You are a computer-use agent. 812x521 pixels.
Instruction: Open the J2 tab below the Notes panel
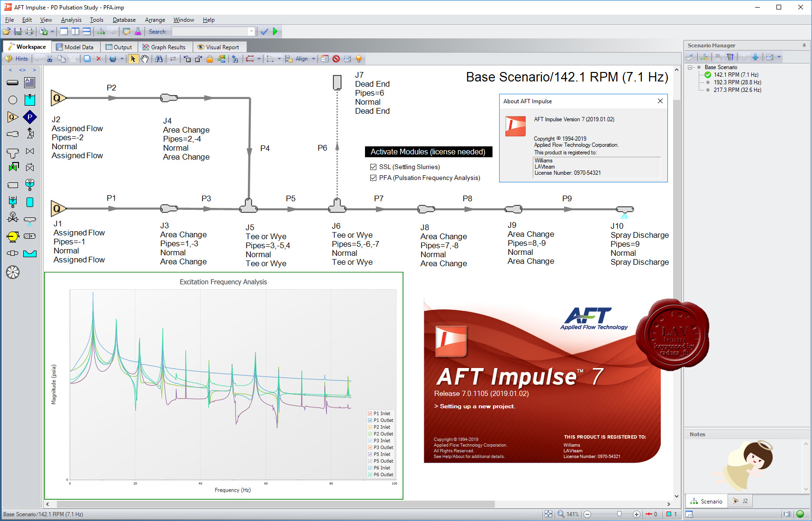pos(740,501)
